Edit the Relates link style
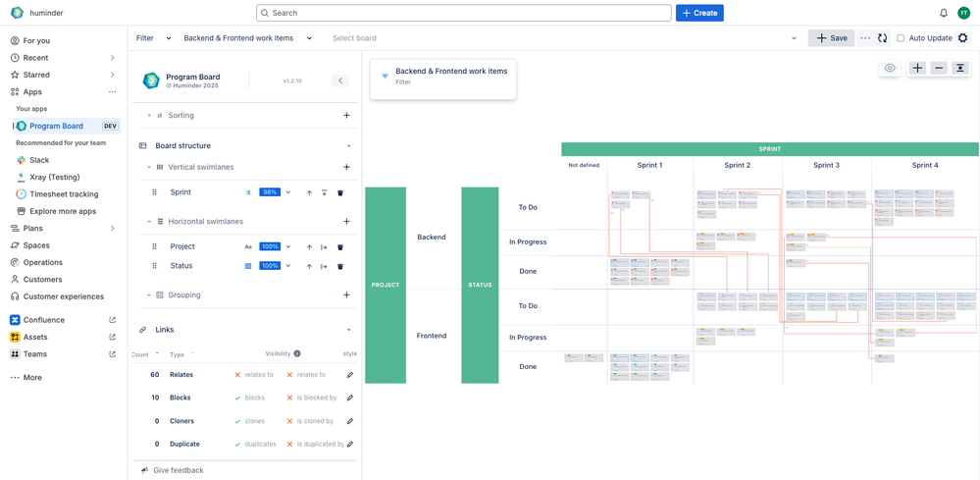Screen dimensions: 980x480 click(350, 375)
